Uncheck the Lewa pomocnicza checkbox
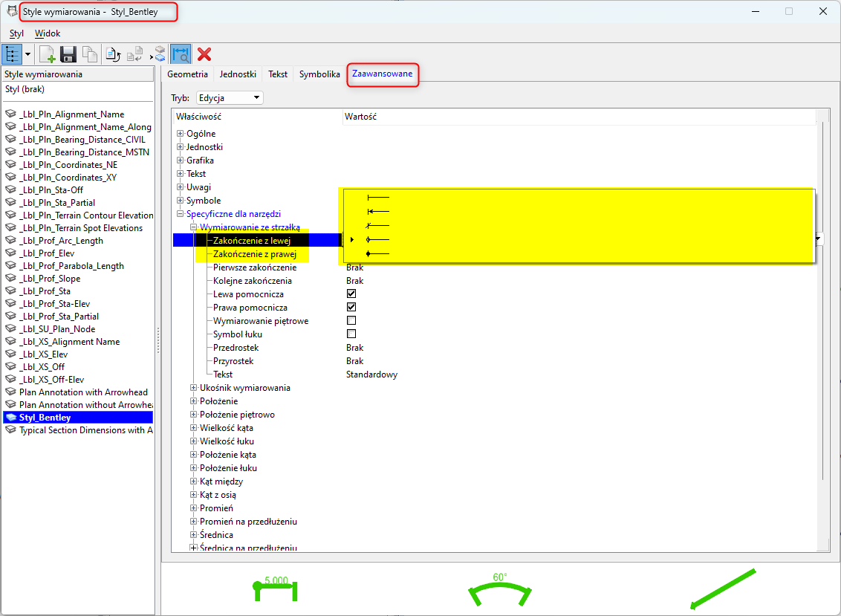841x616 pixels. 351,294
